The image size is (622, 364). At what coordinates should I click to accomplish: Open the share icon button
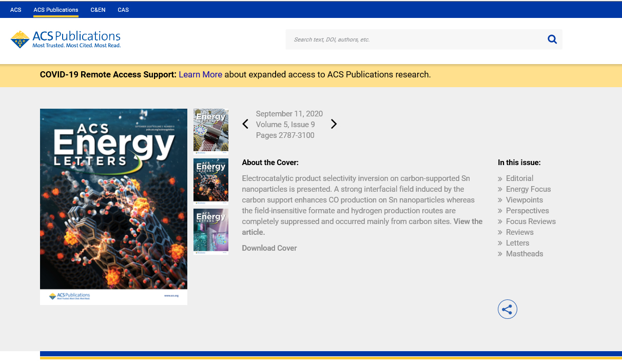(x=508, y=309)
